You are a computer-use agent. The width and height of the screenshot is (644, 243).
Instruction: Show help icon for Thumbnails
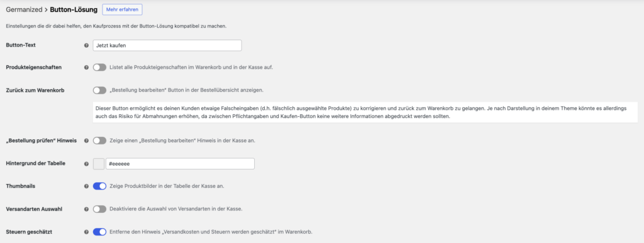[x=86, y=186]
